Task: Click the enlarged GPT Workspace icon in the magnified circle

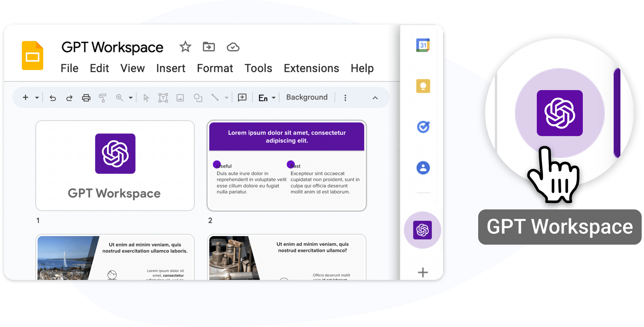Action: (x=560, y=113)
